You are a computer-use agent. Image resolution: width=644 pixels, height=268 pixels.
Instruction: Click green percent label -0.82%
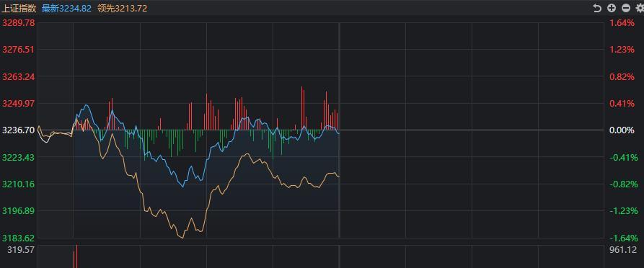tap(623, 184)
